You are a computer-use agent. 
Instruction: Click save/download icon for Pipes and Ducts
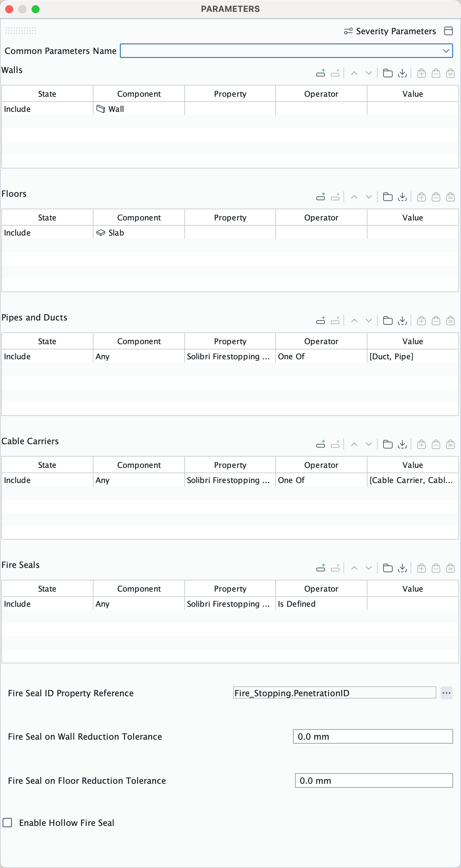(402, 320)
